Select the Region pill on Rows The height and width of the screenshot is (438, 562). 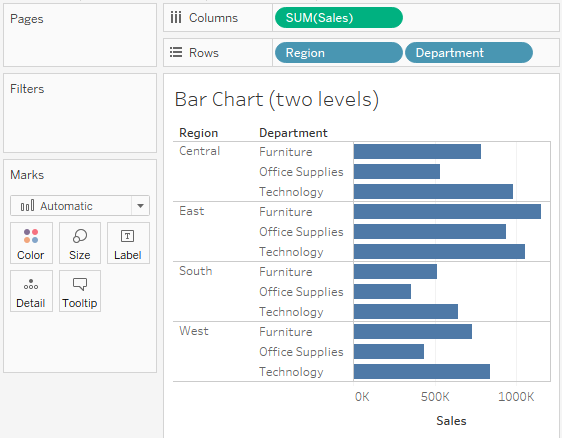339,53
